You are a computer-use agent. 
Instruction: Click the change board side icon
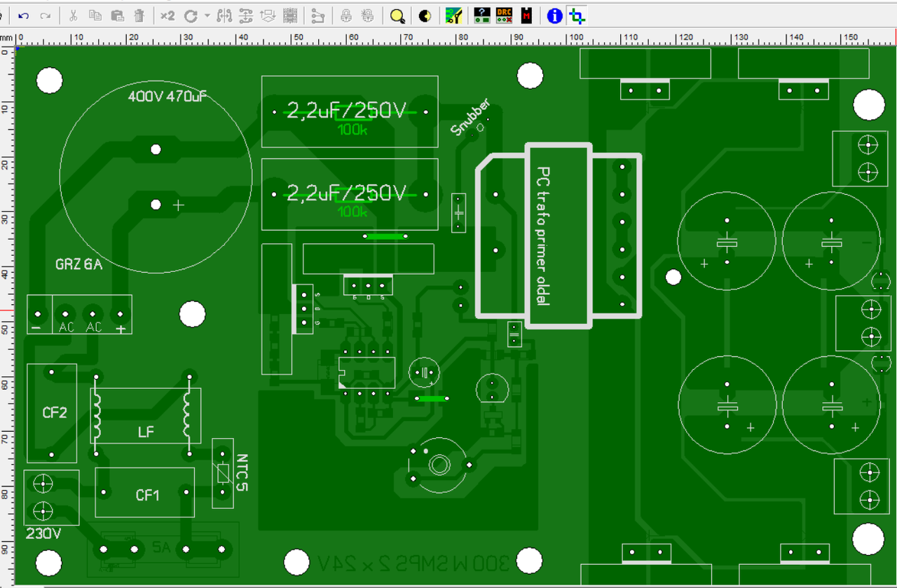click(x=268, y=15)
